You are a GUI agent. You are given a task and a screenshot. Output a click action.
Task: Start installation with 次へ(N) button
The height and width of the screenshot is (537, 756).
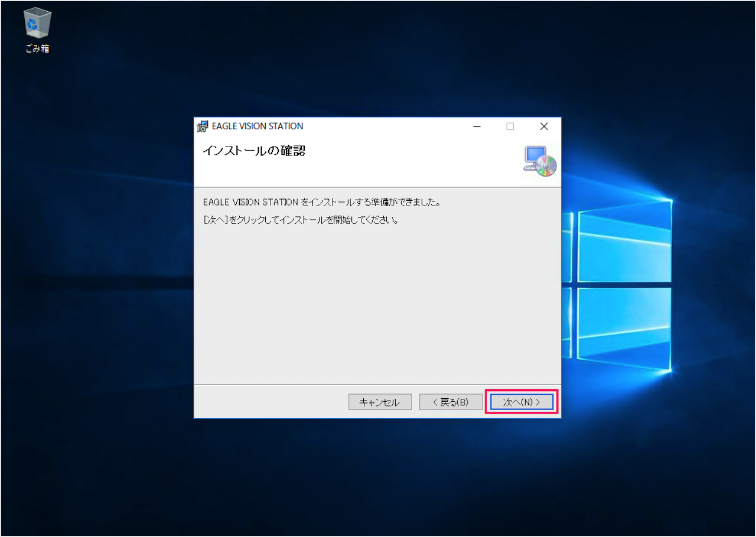pos(522,402)
